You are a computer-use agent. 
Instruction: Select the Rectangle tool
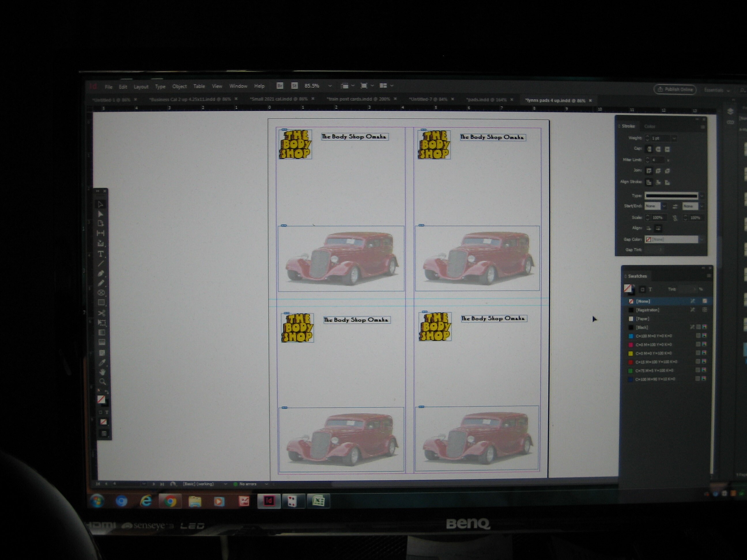coord(101,303)
